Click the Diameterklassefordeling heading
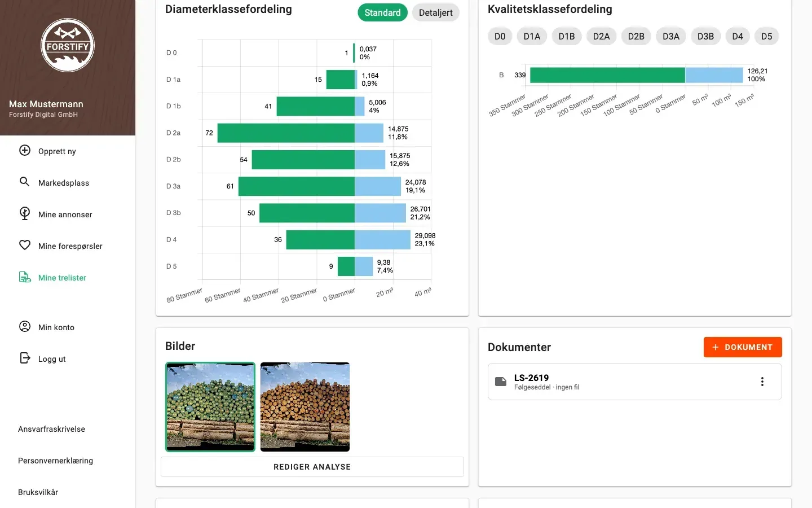The width and height of the screenshot is (812, 508). [228, 9]
